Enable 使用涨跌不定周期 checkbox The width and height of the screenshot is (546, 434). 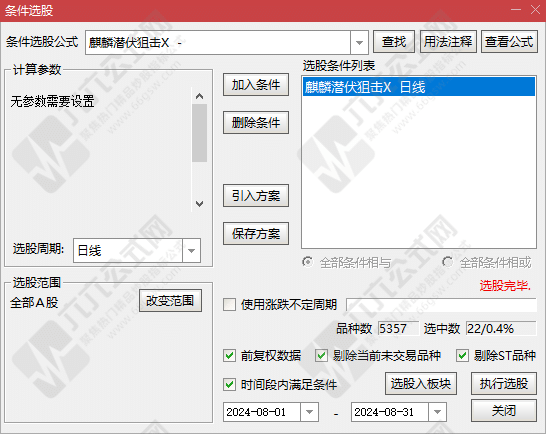229,304
